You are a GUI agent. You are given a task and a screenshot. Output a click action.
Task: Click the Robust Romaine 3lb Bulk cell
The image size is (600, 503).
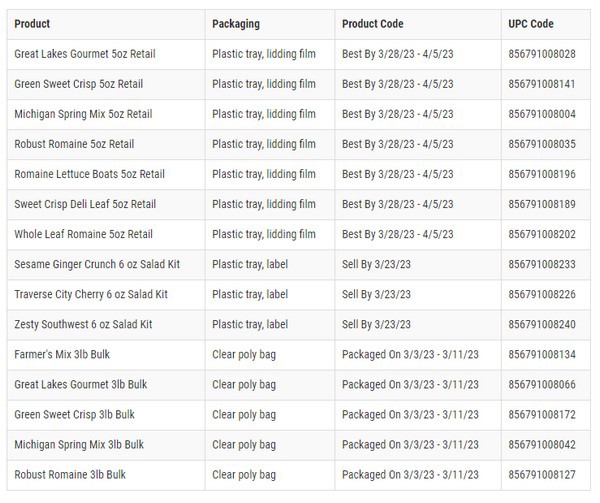click(x=70, y=474)
